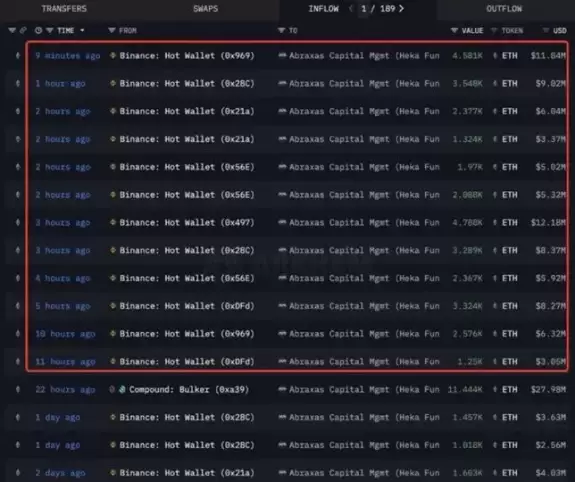575x482 pixels.
Task: Click Binance Hot Wallet (0x497) sender
Action: [187, 223]
